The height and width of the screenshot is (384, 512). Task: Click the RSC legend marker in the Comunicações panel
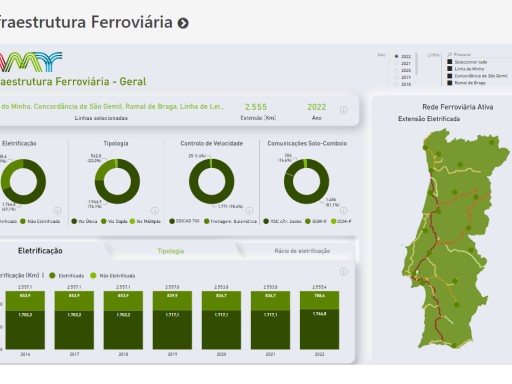tap(266, 221)
